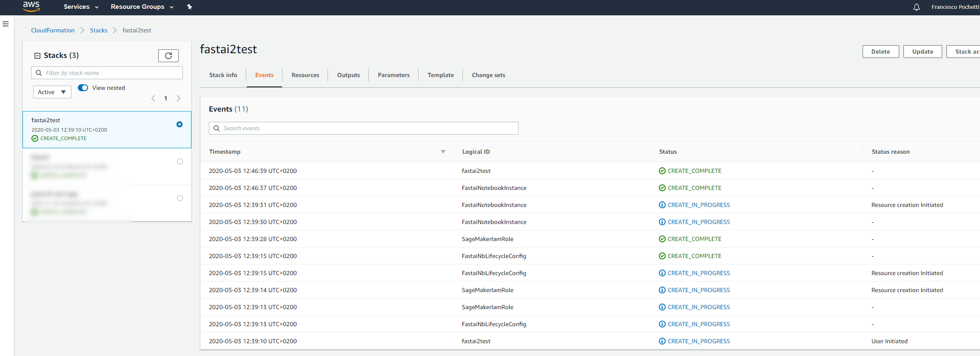Open the Active status filter dropdown
This screenshot has height=356, width=980.
52,92
